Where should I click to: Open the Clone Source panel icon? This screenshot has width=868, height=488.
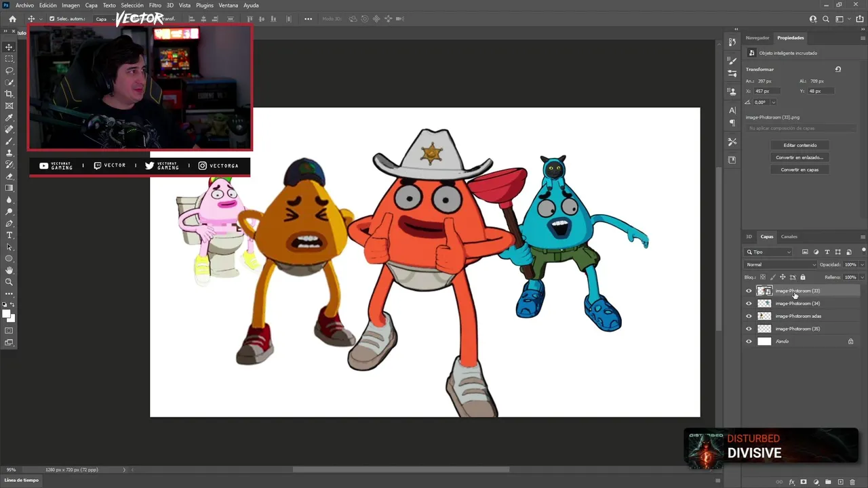coord(732,90)
